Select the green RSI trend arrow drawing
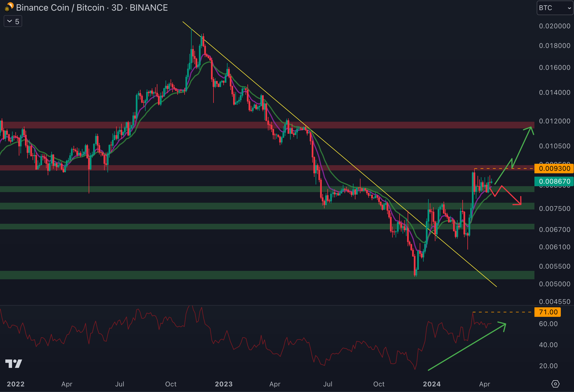Viewport: 574px width, 392px height. [467, 347]
